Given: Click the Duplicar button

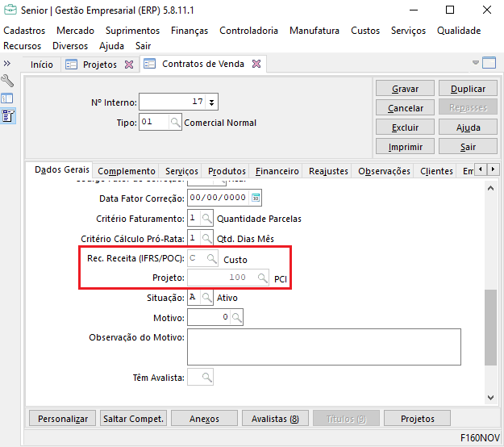Looking at the screenshot, I should click(x=468, y=89).
